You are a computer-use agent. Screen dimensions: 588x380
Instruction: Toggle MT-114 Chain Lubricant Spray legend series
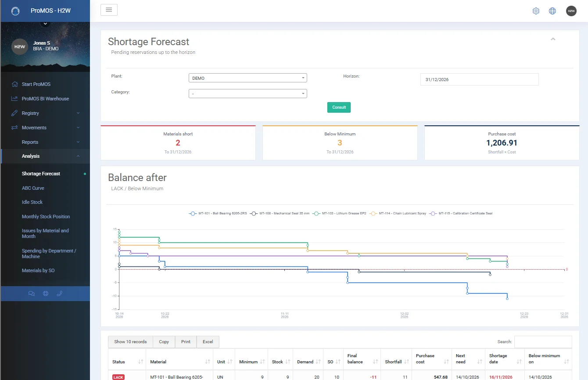tap(398, 213)
